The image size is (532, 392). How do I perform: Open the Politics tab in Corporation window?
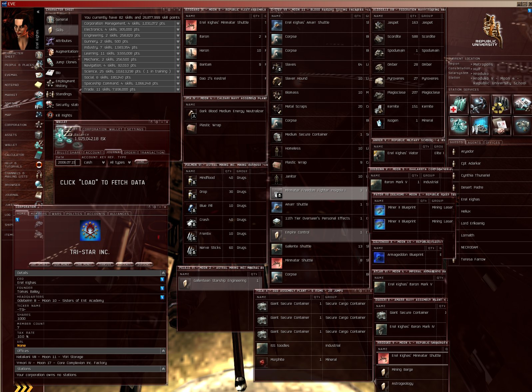[x=74, y=214]
